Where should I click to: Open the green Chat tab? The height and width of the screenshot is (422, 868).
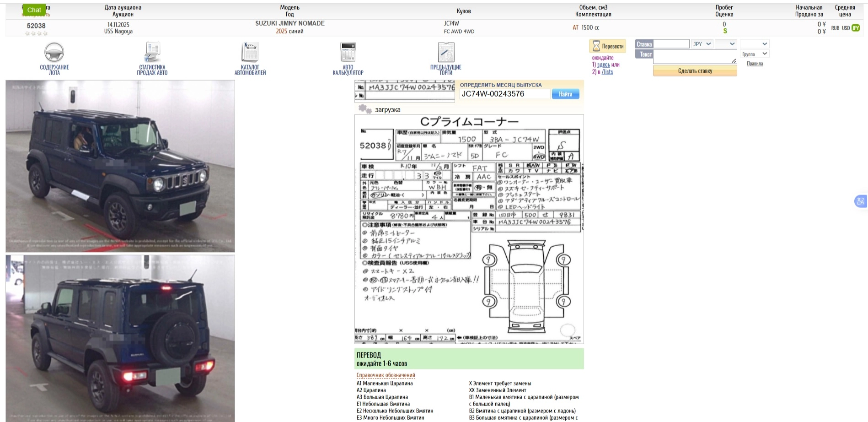pyautogui.click(x=34, y=10)
